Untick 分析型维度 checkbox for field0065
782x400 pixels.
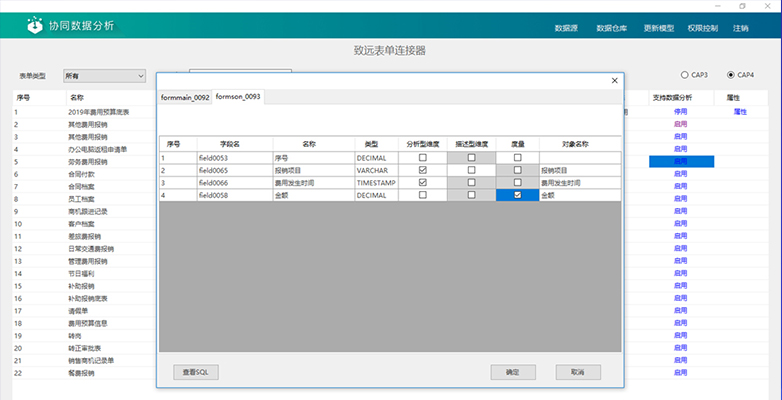click(x=423, y=170)
